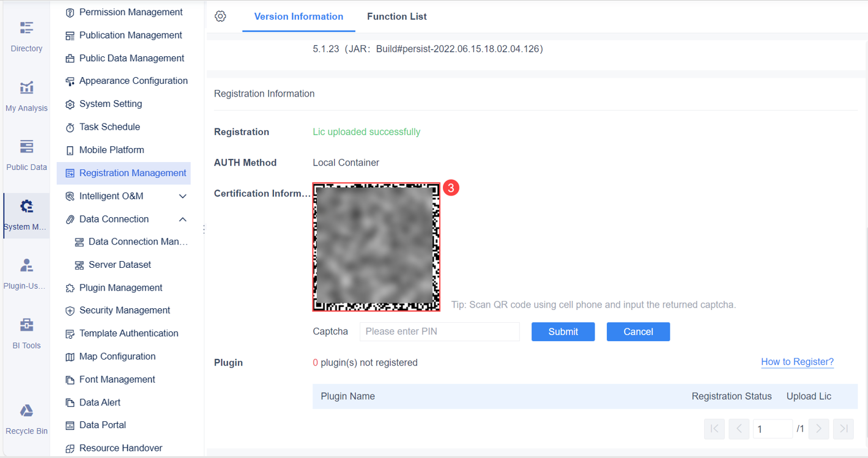Select the My Analysis sidebar icon
Screen dimensions: 868x458
tap(26, 94)
